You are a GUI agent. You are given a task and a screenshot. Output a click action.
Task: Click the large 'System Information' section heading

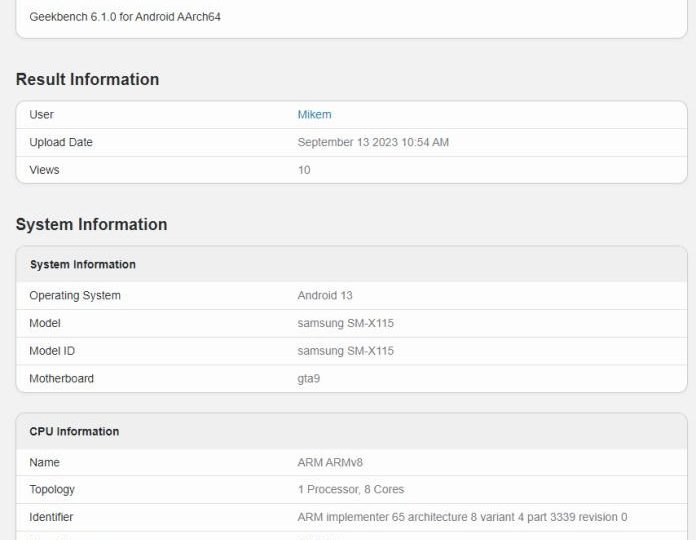tap(91, 225)
